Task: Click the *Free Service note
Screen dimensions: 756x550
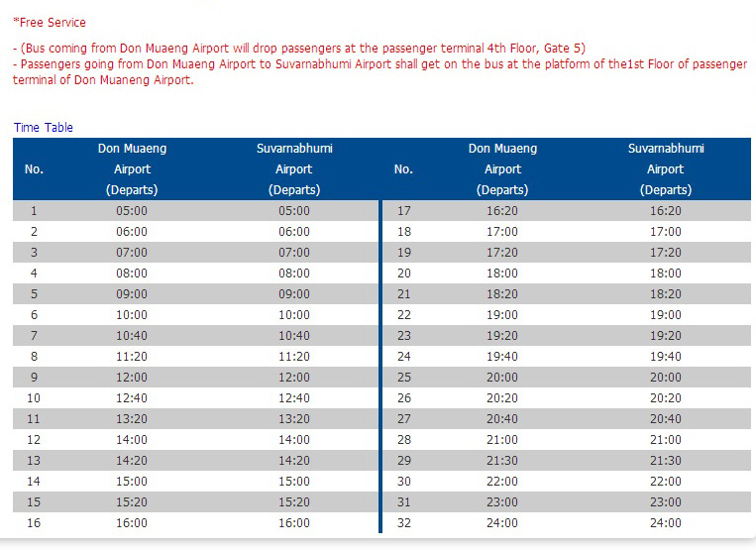Action: (x=50, y=23)
